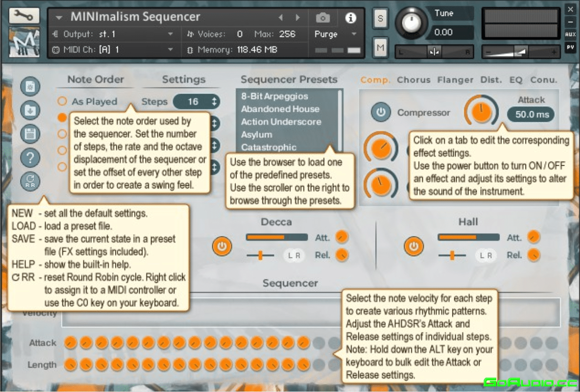Toggle the Decca microphone power button
This screenshot has width=580, height=392.
coord(222,246)
